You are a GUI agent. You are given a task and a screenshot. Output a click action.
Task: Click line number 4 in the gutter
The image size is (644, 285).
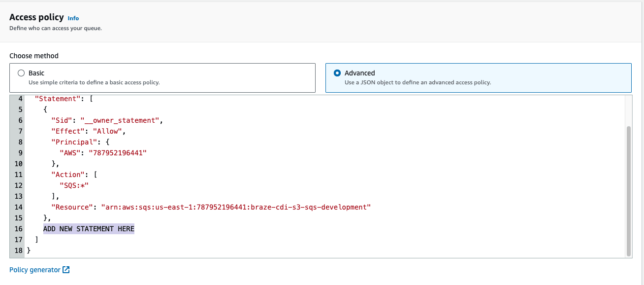[21, 99]
